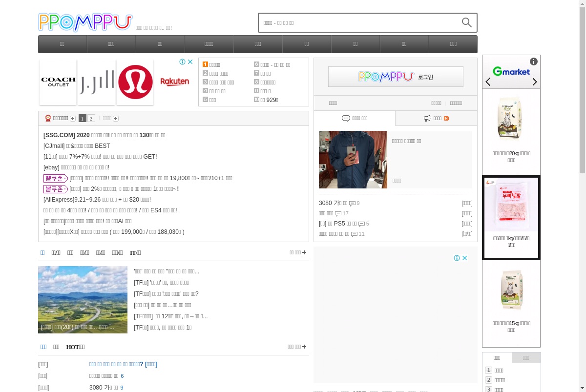586x392 pixels.
Task: Open the PS5 post in the community list
Action: pyautogui.click(x=338, y=224)
